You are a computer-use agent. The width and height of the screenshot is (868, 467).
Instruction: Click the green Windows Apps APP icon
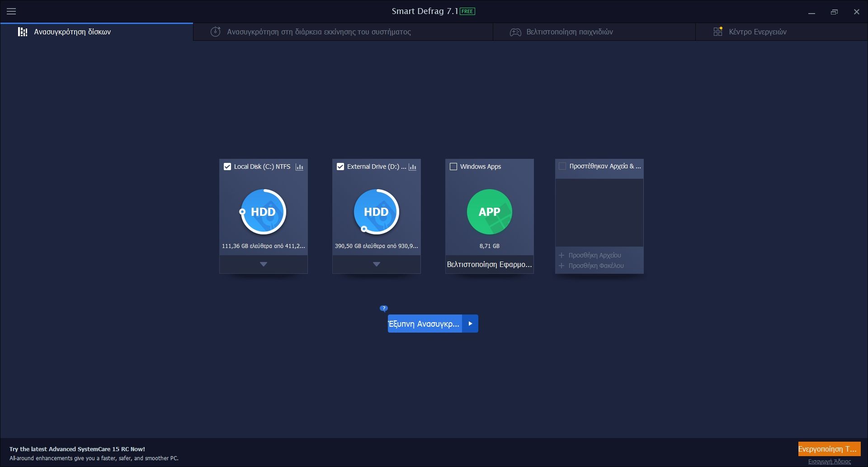[x=489, y=212]
